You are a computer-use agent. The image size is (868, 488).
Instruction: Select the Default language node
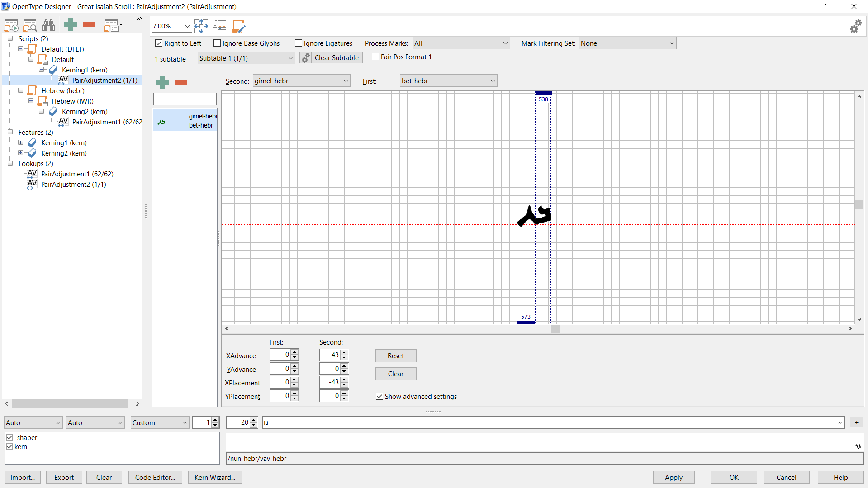62,59
